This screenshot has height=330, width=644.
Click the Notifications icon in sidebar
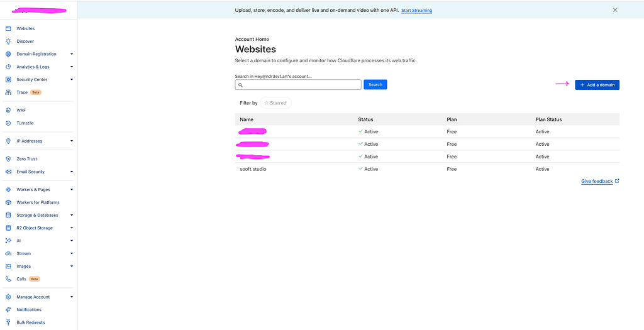[x=8, y=309]
